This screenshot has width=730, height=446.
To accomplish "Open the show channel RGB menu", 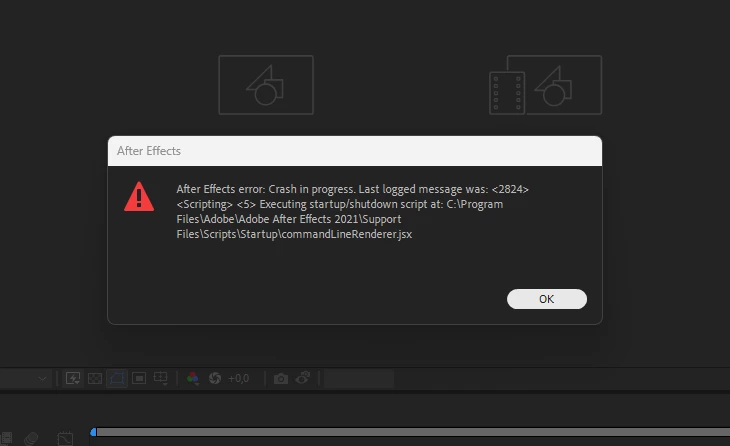I will point(193,378).
